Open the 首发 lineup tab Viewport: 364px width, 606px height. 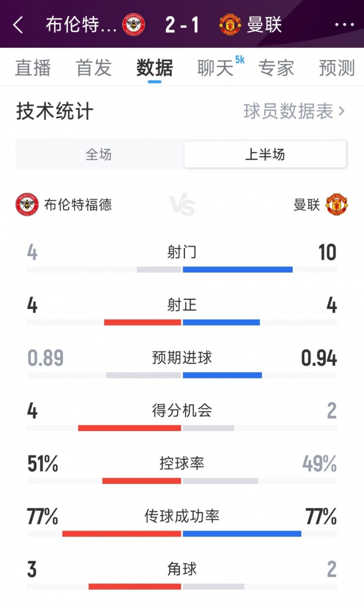(94, 68)
